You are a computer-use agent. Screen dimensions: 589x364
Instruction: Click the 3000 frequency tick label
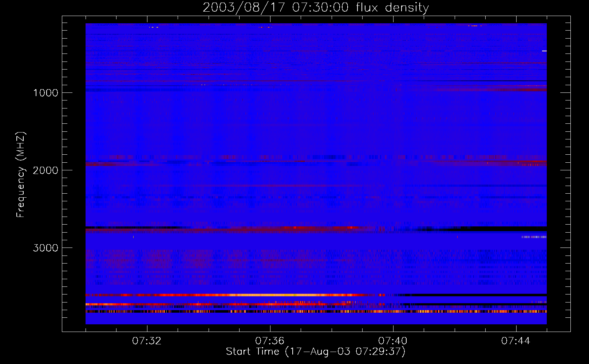46,248
